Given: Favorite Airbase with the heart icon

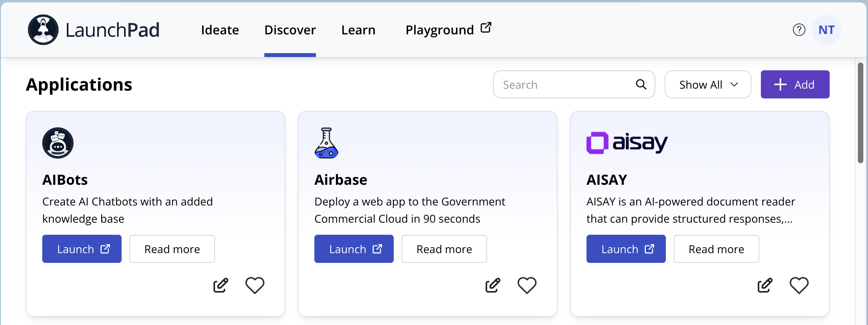Looking at the screenshot, I should click(527, 285).
